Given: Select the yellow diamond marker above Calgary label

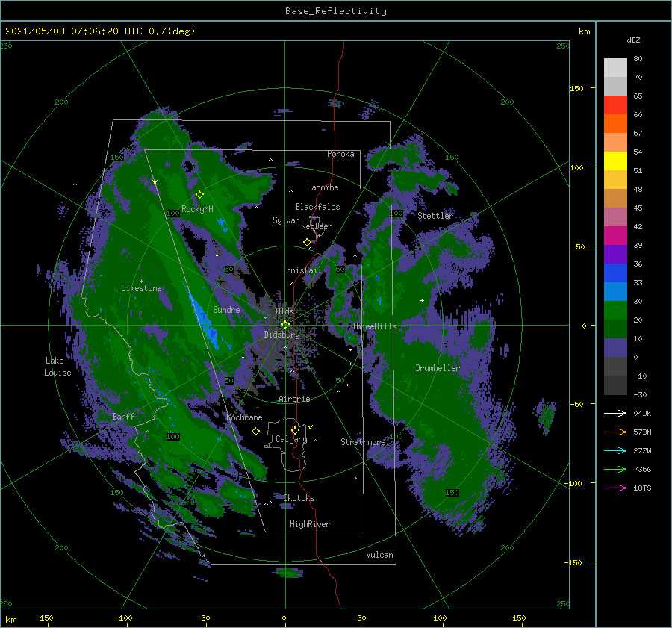Looking at the screenshot, I should click(295, 430).
